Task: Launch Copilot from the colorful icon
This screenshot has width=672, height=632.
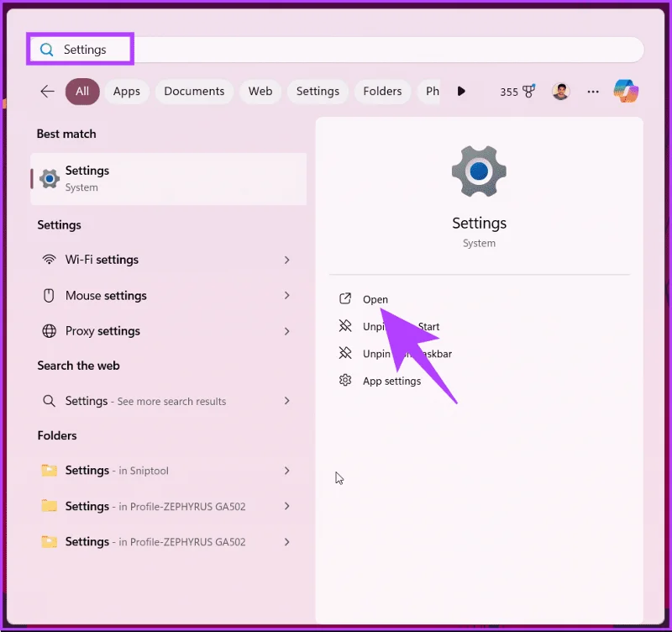Action: pos(626,91)
